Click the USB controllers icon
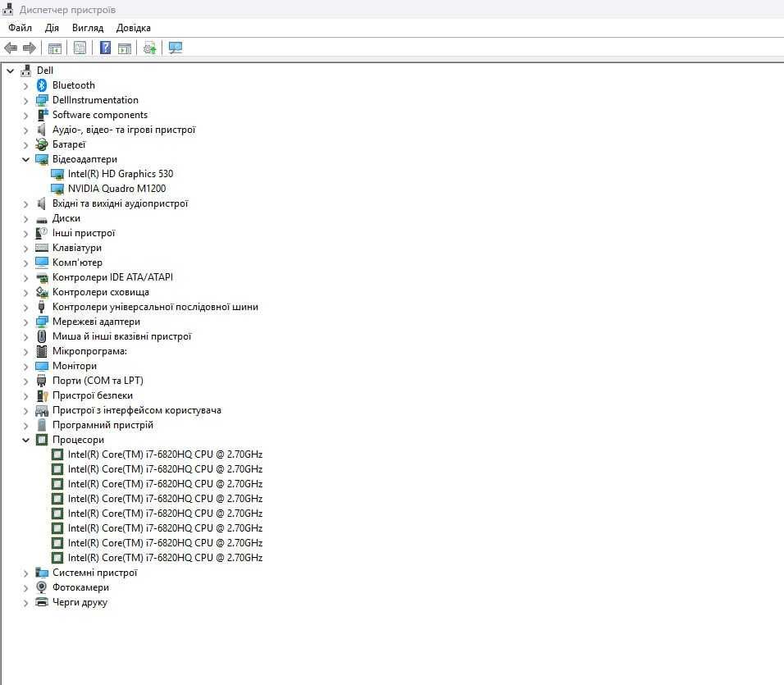 (42, 307)
